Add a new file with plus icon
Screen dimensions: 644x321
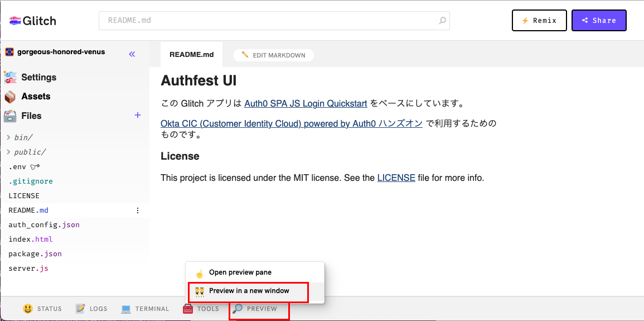pos(138,115)
